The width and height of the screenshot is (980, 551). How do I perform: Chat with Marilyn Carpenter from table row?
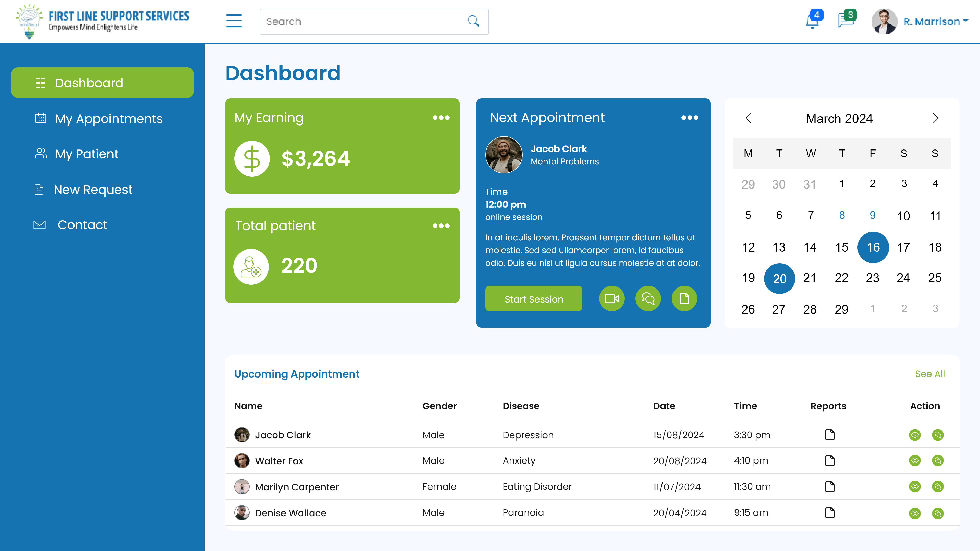click(x=938, y=486)
